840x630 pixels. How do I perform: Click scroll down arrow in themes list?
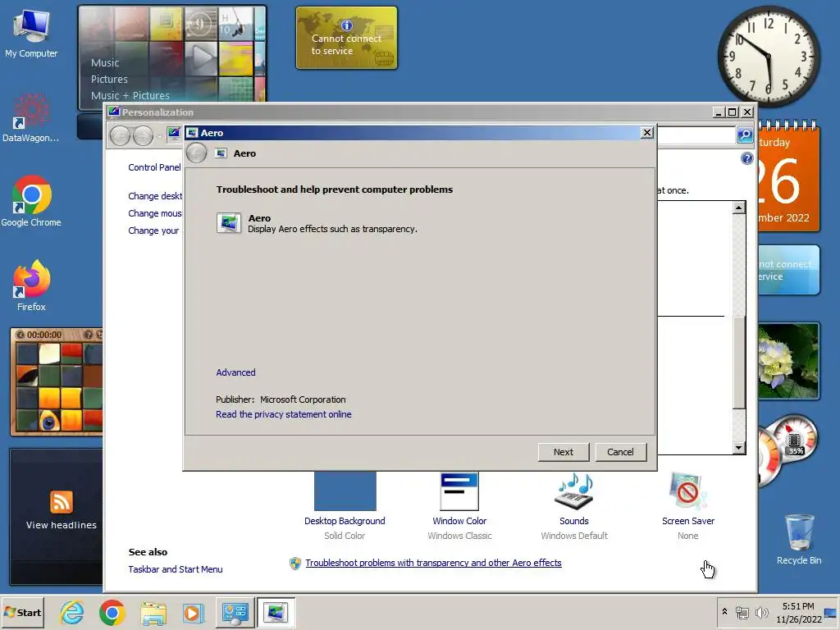(x=739, y=448)
